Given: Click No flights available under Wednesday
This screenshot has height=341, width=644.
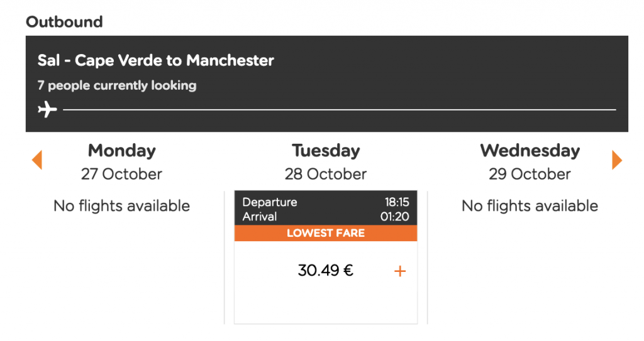Looking at the screenshot, I should (530, 205).
